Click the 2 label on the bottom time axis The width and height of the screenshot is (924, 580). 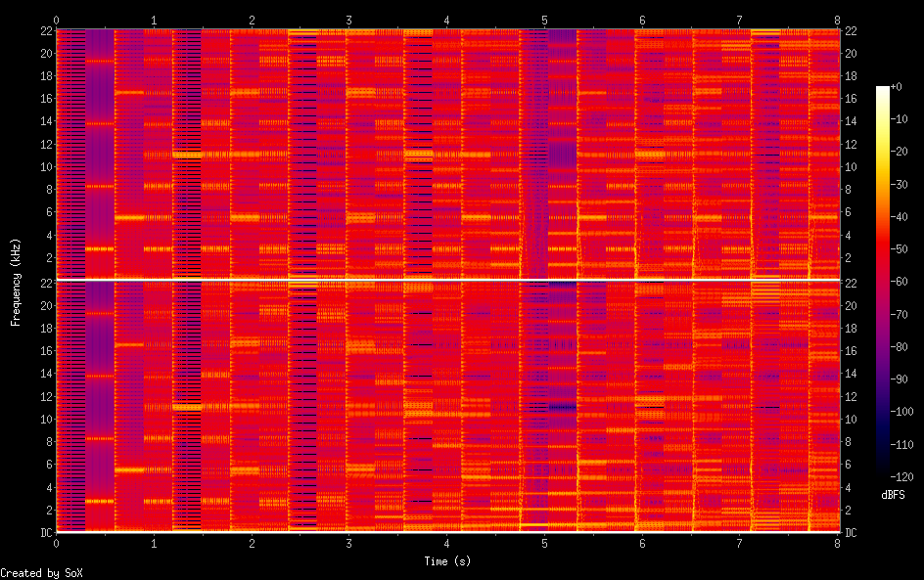click(252, 544)
